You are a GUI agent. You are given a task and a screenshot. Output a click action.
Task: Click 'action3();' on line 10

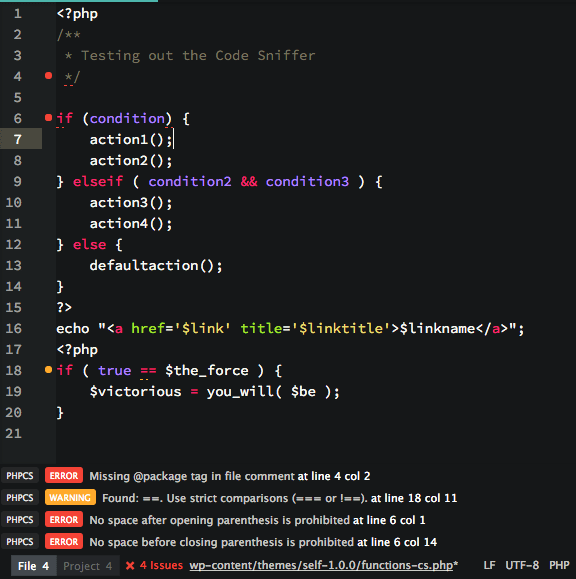pyautogui.click(x=131, y=203)
